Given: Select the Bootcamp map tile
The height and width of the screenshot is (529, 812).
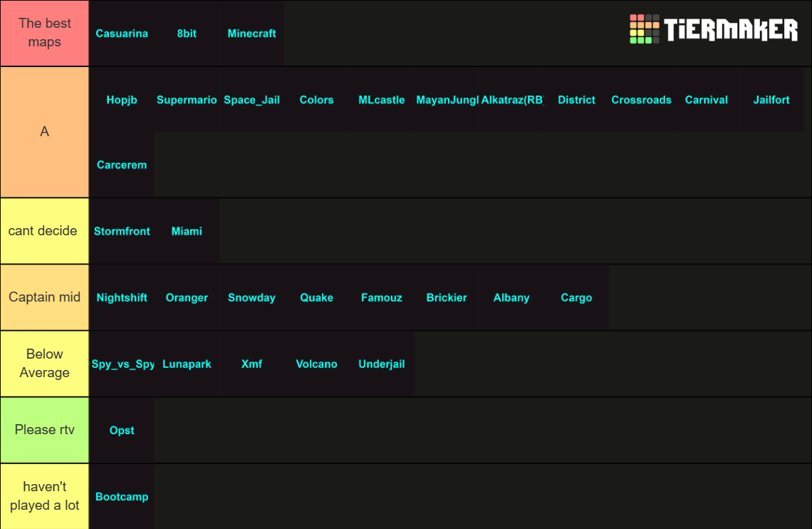Looking at the screenshot, I should coord(122,496).
